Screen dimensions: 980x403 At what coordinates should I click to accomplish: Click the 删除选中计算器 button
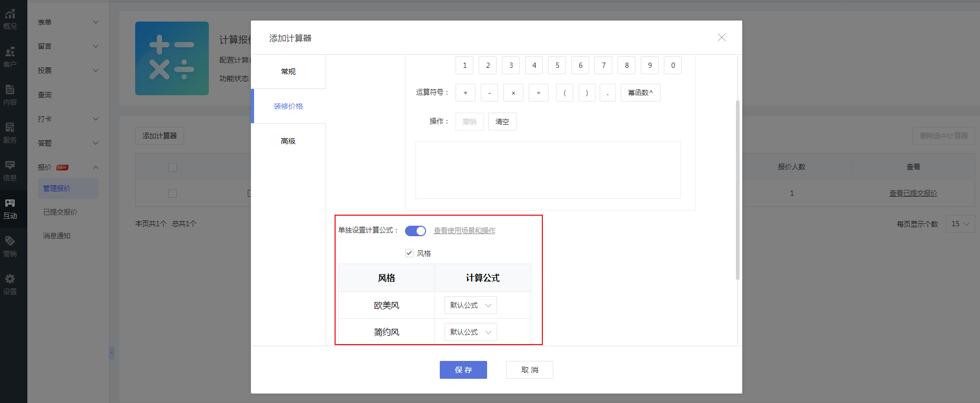(x=944, y=136)
